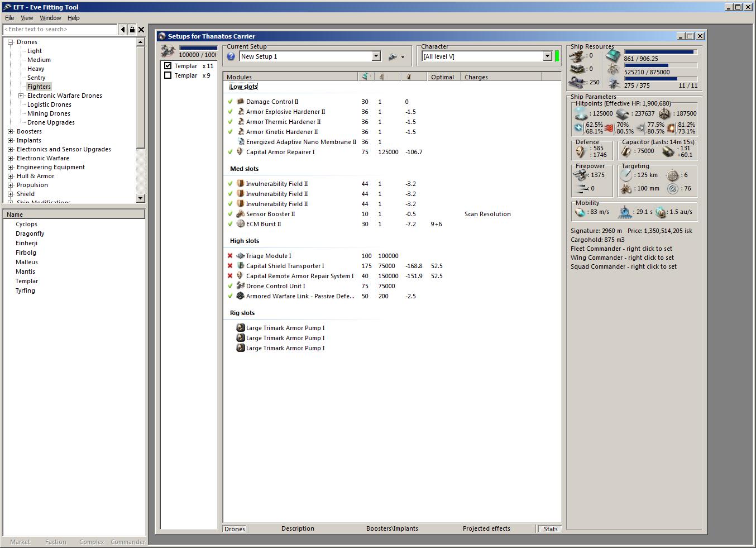Uncheck the Templar x11 checkbox
The height and width of the screenshot is (548, 756).
[168, 66]
